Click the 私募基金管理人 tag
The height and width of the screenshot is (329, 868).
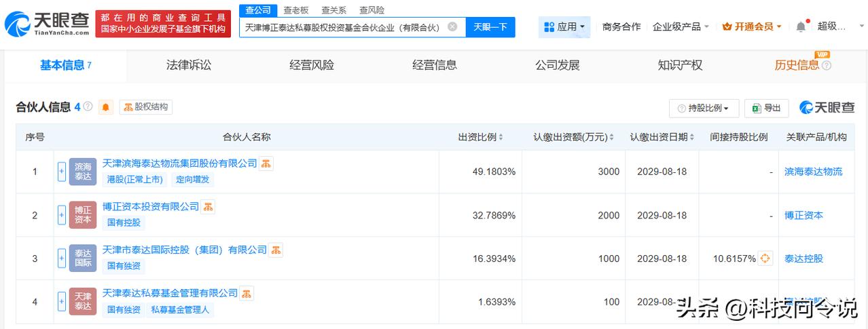click(181, 309)
